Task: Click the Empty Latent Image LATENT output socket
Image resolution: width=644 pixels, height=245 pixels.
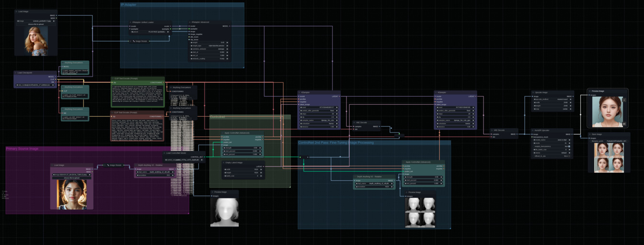Action: point(264,167)
